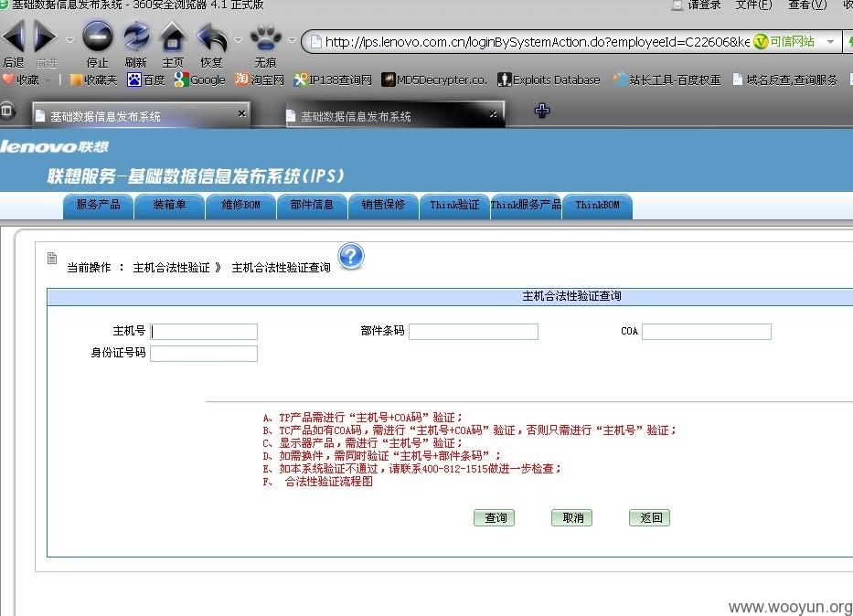Click the 返回 back button

pyautogui.click(x=649, y=517)
